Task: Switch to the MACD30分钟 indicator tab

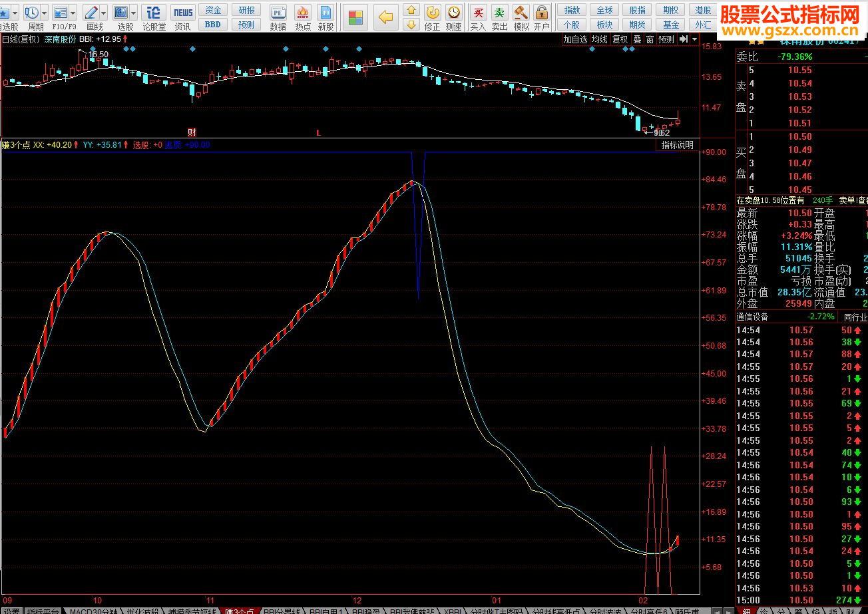Action: 94,610
